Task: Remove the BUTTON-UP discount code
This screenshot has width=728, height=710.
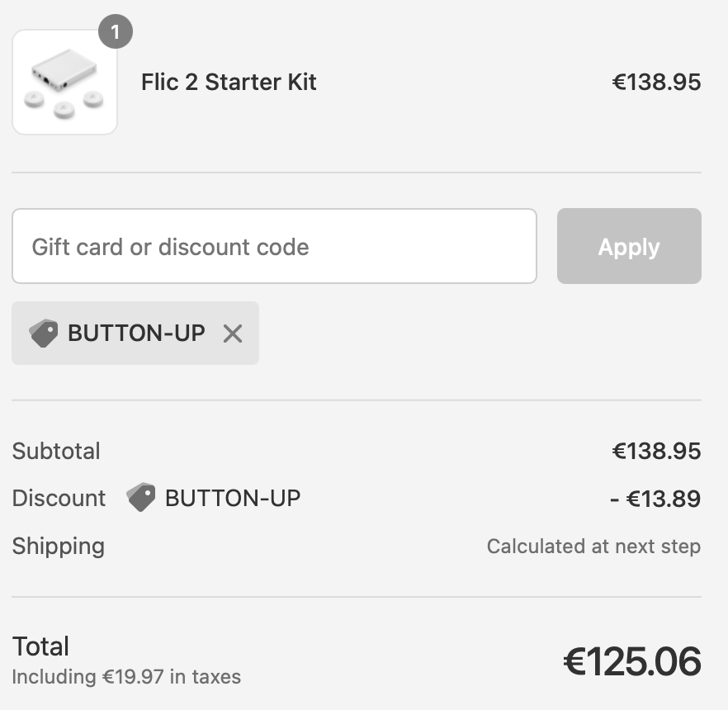Action: [233, 334]
